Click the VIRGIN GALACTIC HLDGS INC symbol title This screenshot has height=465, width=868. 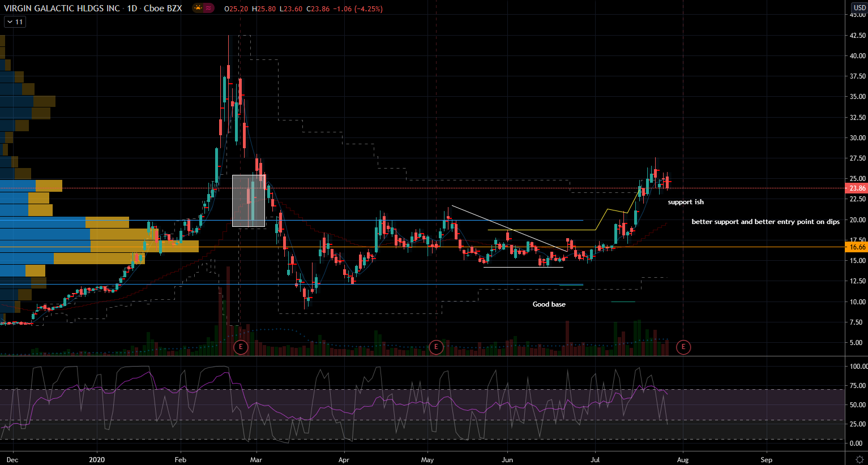(62, 8)
